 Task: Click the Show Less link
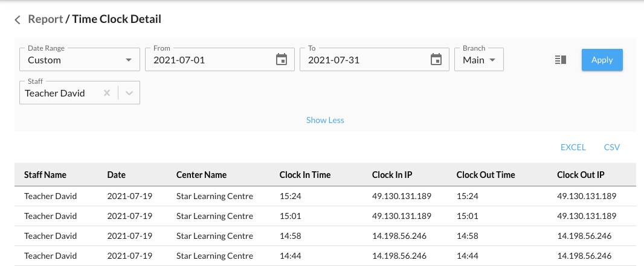pyautogui.click(x=325, y=120)
